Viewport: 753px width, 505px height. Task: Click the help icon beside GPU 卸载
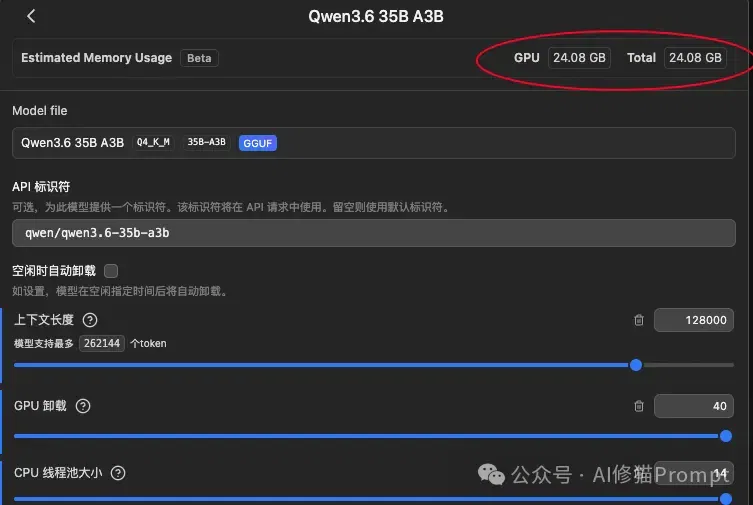tap(83, 406)
